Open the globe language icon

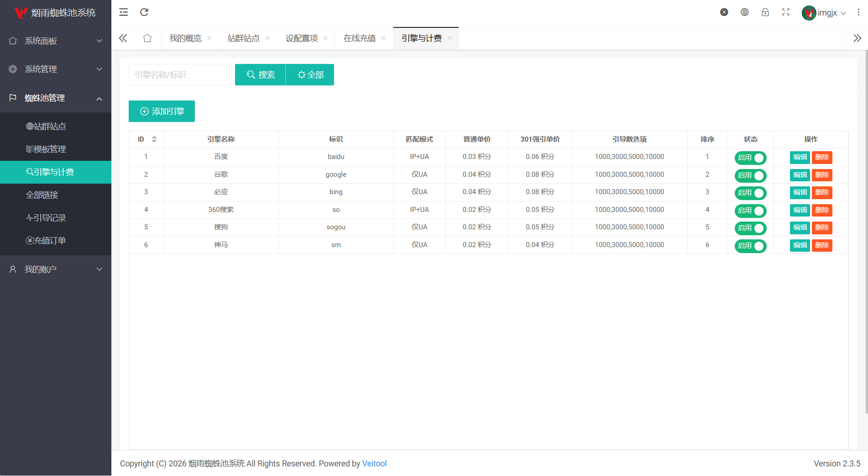click(745, 12)
